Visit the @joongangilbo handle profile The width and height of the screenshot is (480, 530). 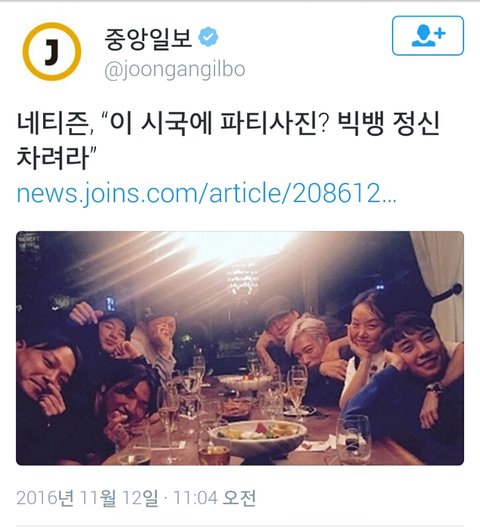(175, 70)
